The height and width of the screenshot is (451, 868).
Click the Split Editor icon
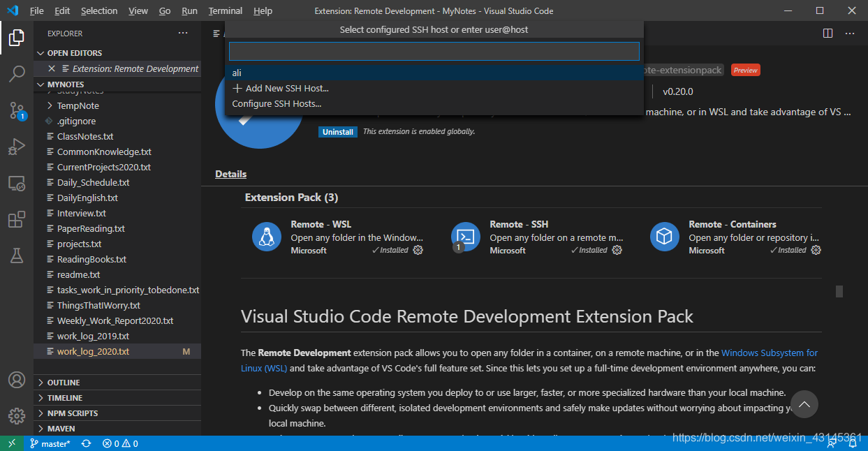[827, 33]
